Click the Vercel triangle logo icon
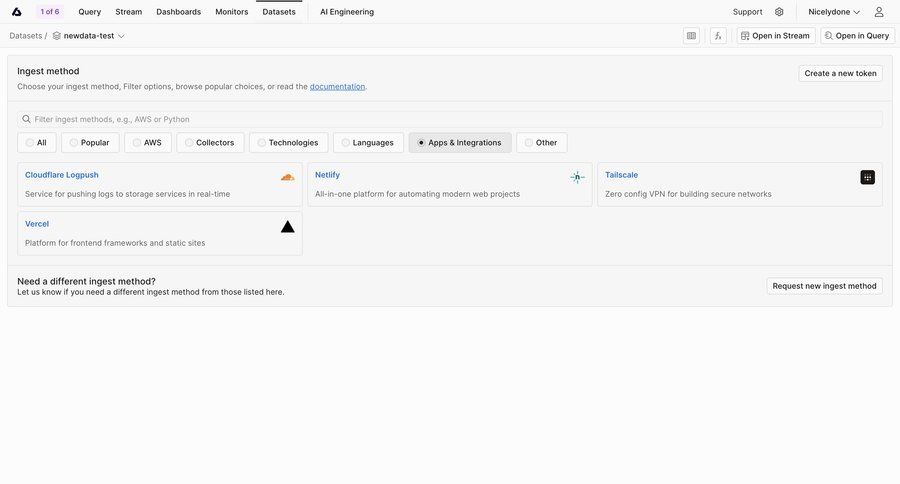 [x=288, y=226]
